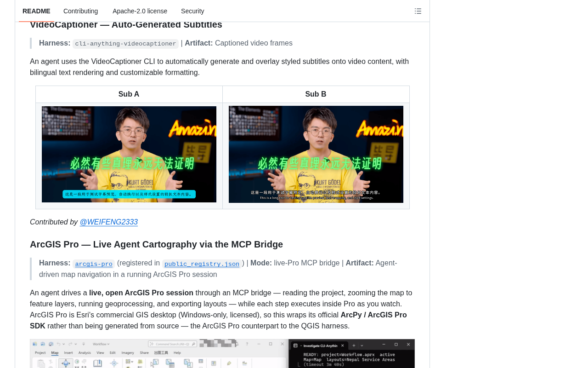Open the Contributing tab
Image resolution: width=588 pixels, height=368 pixels.
(x=81, y=11)
